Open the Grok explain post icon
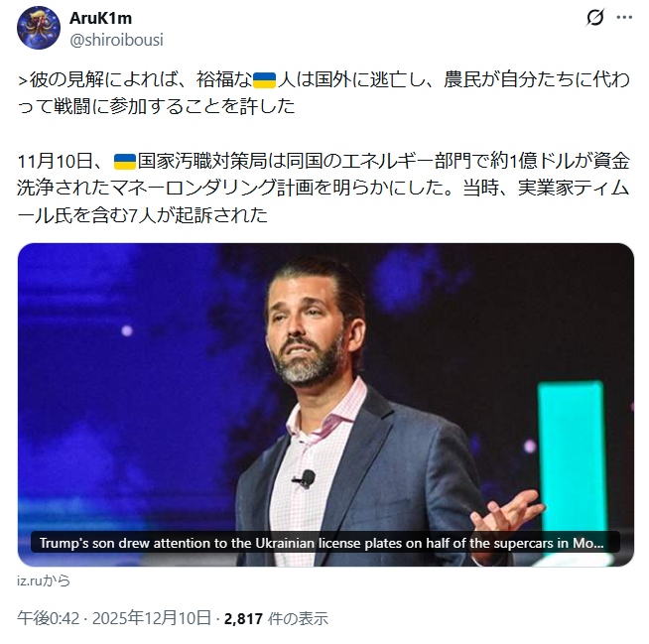The image size is (649, 644). pos(595,18)
